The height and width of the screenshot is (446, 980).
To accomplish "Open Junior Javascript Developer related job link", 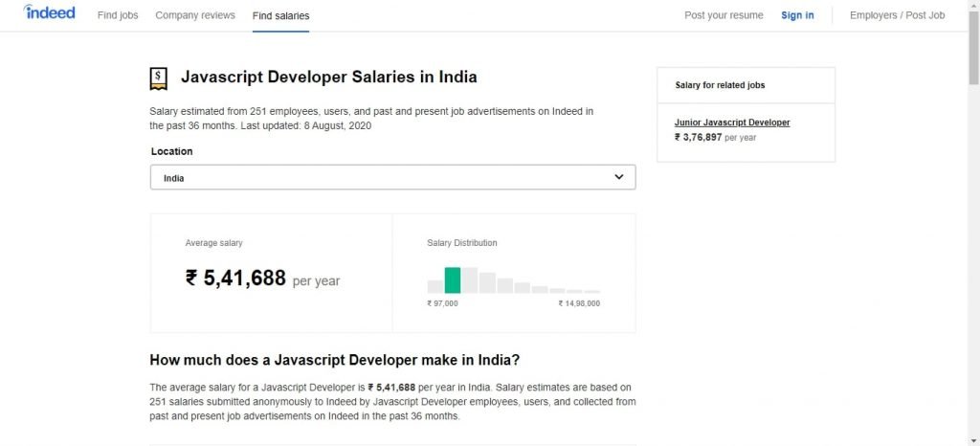I will [732, 123].
